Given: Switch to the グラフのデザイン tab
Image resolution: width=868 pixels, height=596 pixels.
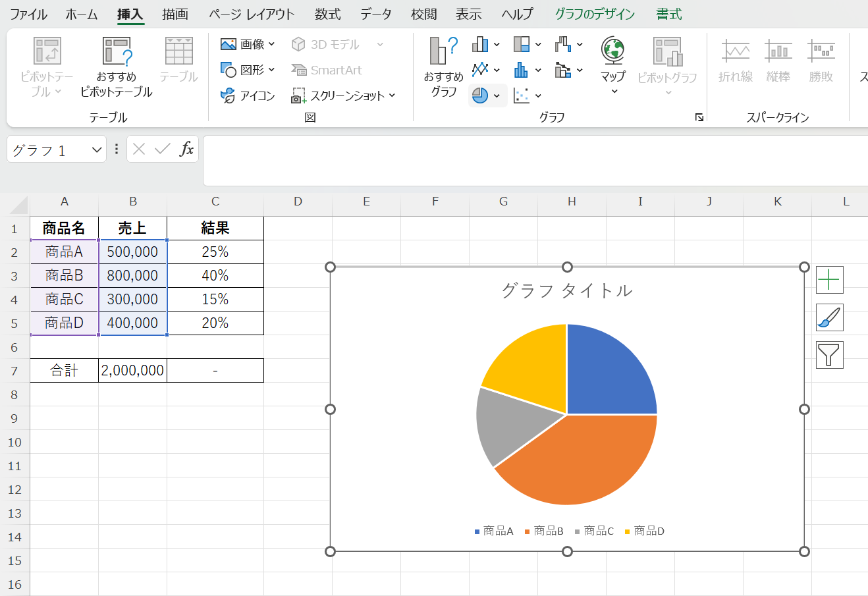Looking at the screenshot, I should click(x=594, y=14).
